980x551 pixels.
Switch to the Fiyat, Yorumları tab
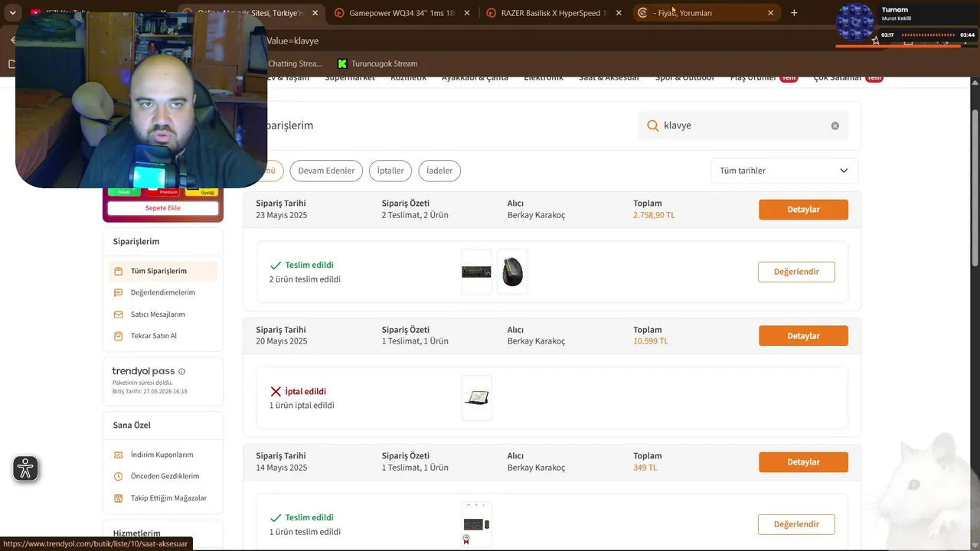pyautogui.click(x=706, y=13)
